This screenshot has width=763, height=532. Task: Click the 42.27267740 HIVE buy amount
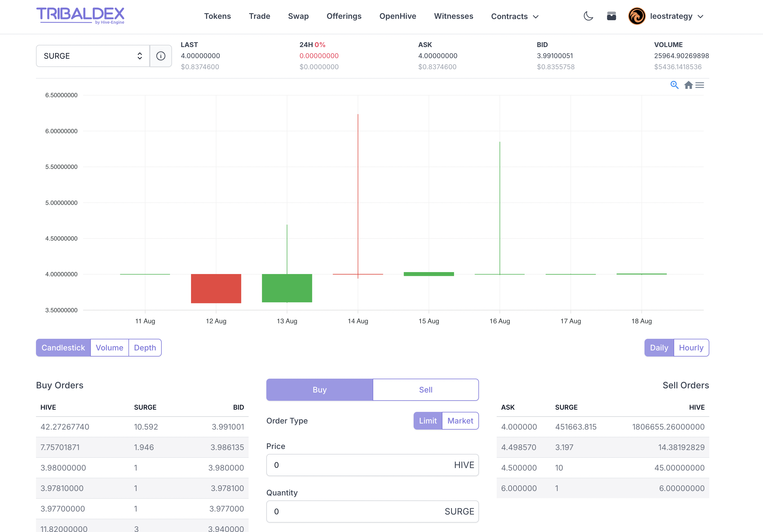[x=65, y=427]
